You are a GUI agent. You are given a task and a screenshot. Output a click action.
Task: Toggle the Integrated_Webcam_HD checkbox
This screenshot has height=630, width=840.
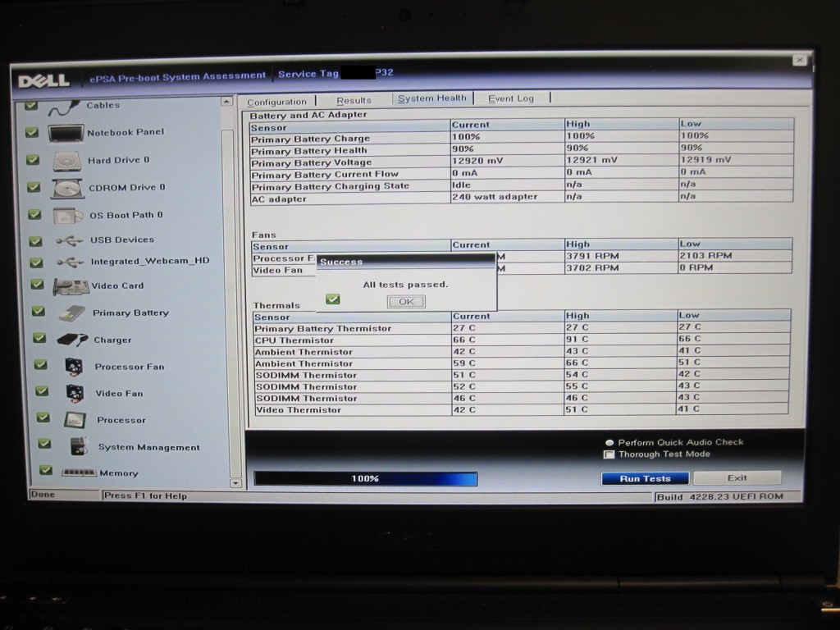tap(36, 262)
